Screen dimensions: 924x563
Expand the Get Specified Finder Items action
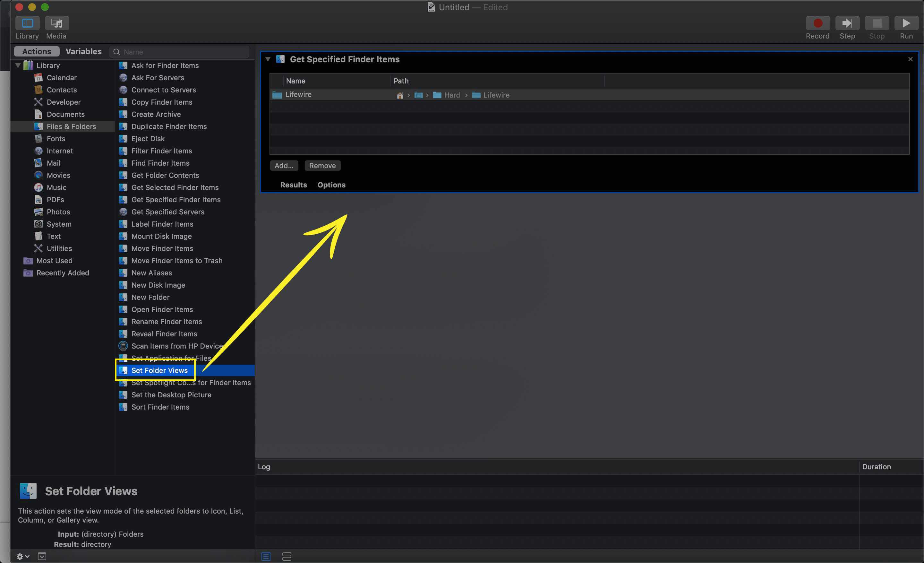click(269, 59)
